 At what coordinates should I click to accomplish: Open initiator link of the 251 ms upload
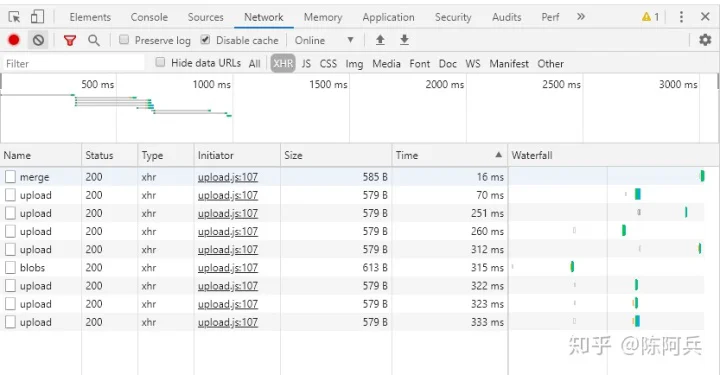(x=228, y=213)
